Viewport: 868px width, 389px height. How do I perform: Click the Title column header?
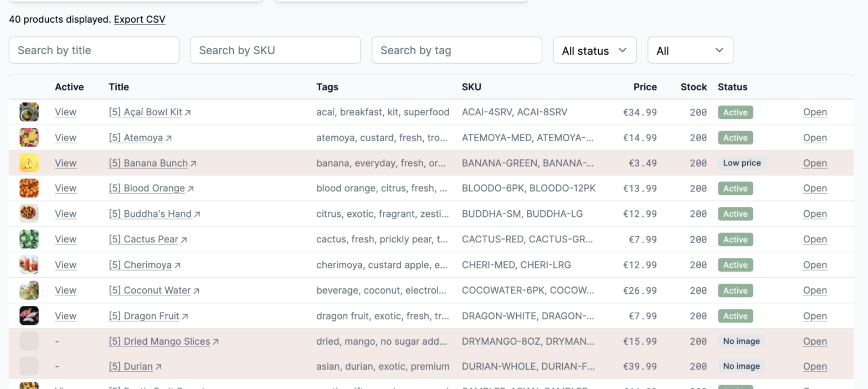pyautogui.click(x=119, y=87)
